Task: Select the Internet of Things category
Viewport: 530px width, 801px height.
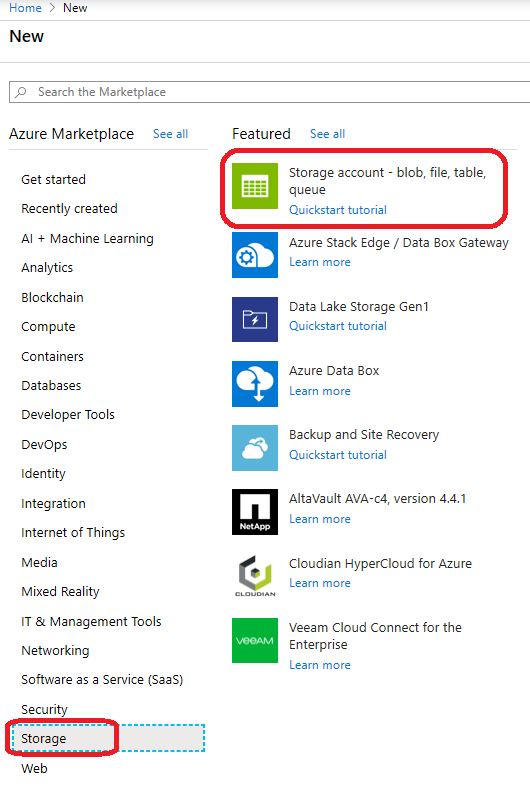Action: click(x=73, y=533)
